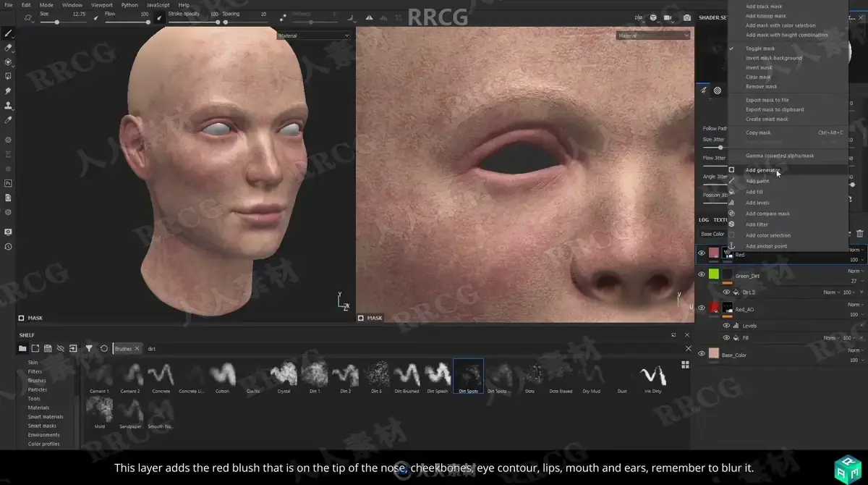Open the Dirt 3 blend mode dropdown
Viewport: 868px width, 485px height.
[832, 292]
